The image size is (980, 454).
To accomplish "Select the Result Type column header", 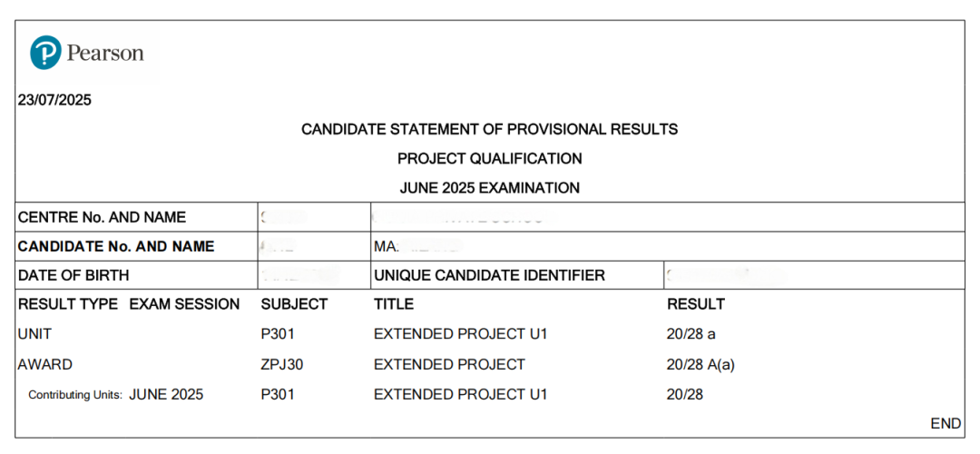I will click(x=68, y=304).
